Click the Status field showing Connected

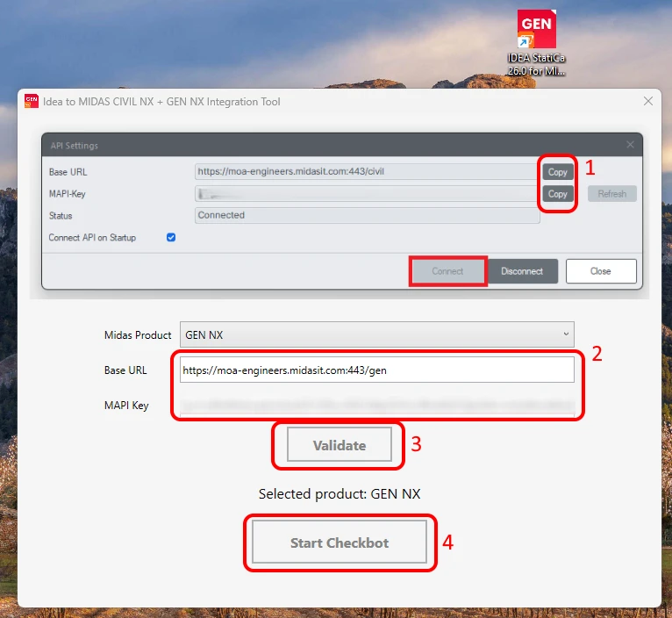[x=368, y=215]
